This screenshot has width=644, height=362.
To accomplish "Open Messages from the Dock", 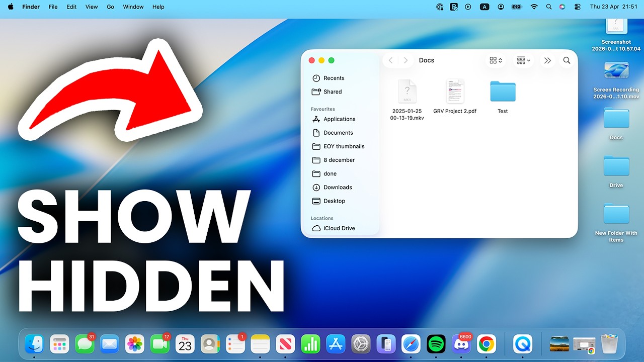I will tap(85, 344).
